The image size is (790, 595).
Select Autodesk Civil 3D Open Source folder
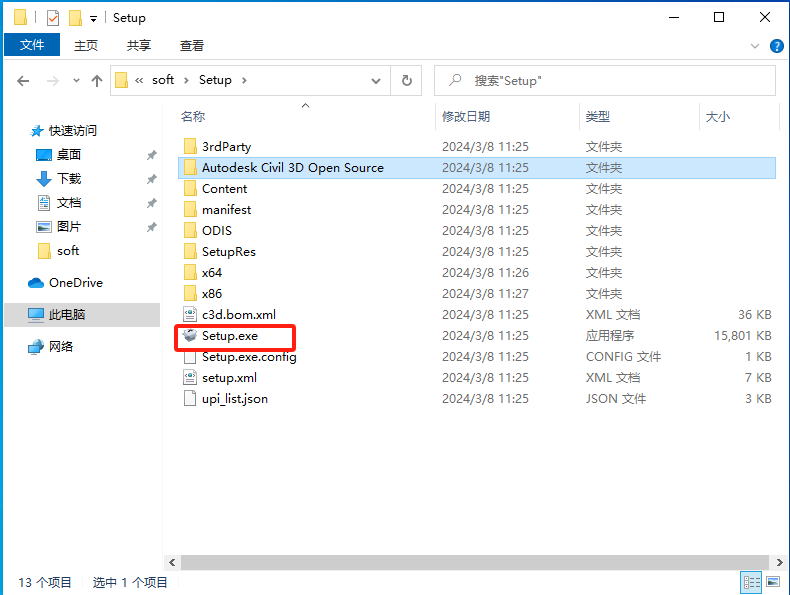click(x=477, y=168)
